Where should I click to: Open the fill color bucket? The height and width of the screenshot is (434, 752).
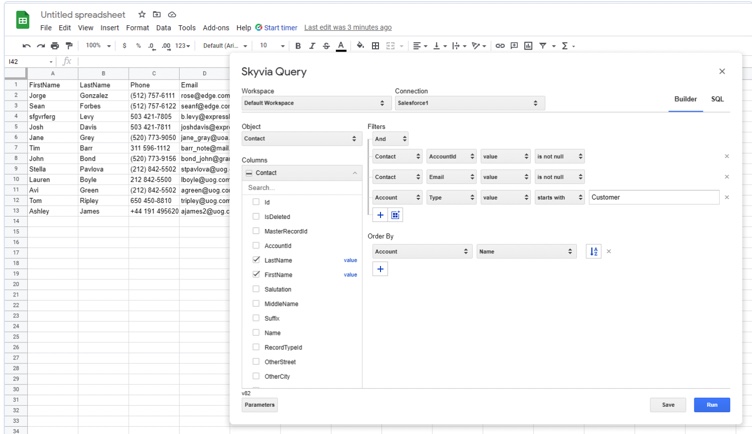360,46
